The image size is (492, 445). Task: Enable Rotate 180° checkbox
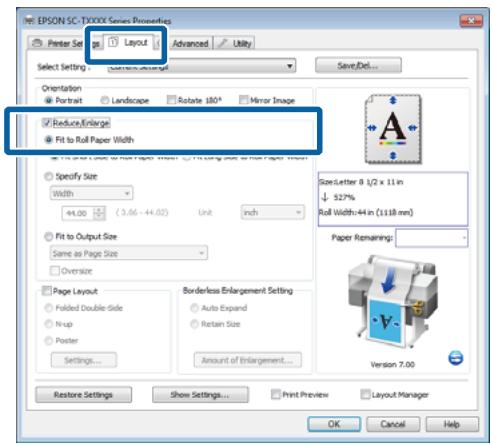(171, 100)
